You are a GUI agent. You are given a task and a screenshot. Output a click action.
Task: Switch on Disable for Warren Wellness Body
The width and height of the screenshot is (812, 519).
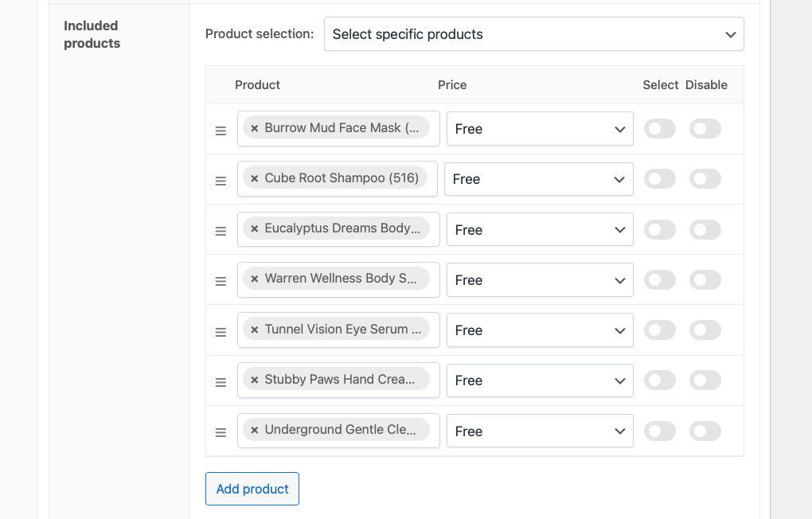(705, 279)
